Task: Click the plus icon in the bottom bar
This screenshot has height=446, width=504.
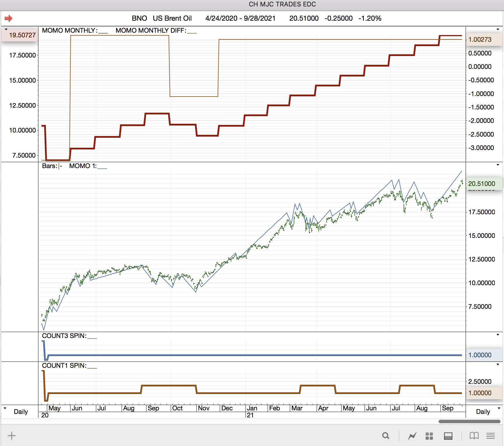Action: click(12, 436)
